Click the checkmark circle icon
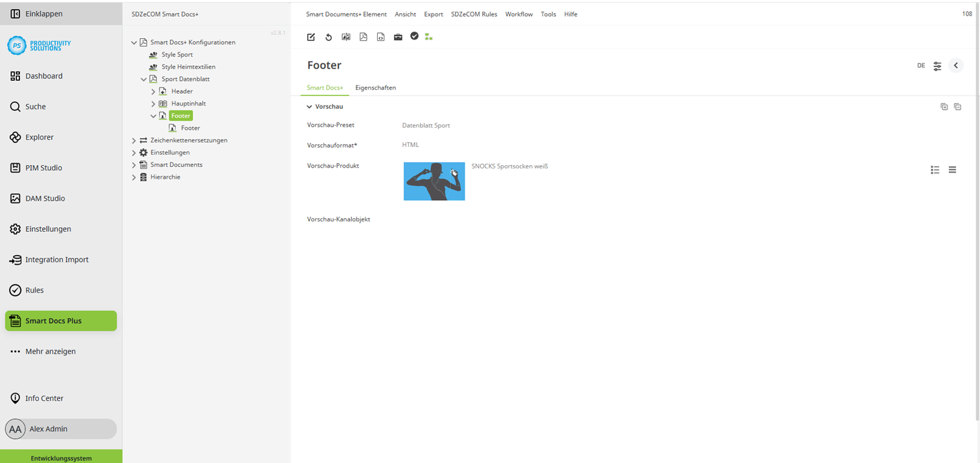The image size is (980, 463). coord(415,36)
